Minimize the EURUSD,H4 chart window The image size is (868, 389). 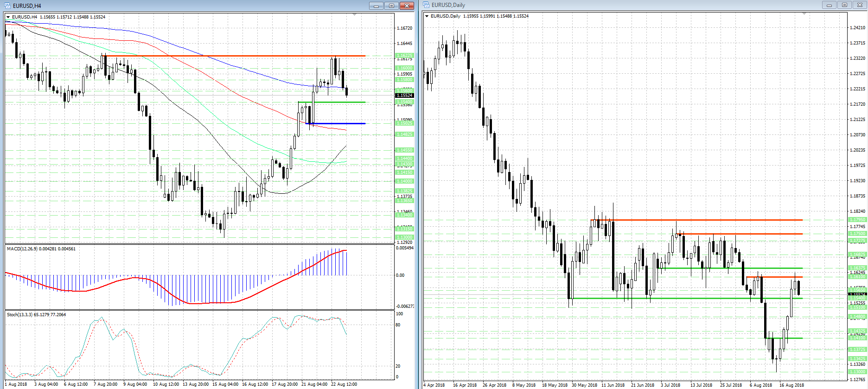[376, 6]
